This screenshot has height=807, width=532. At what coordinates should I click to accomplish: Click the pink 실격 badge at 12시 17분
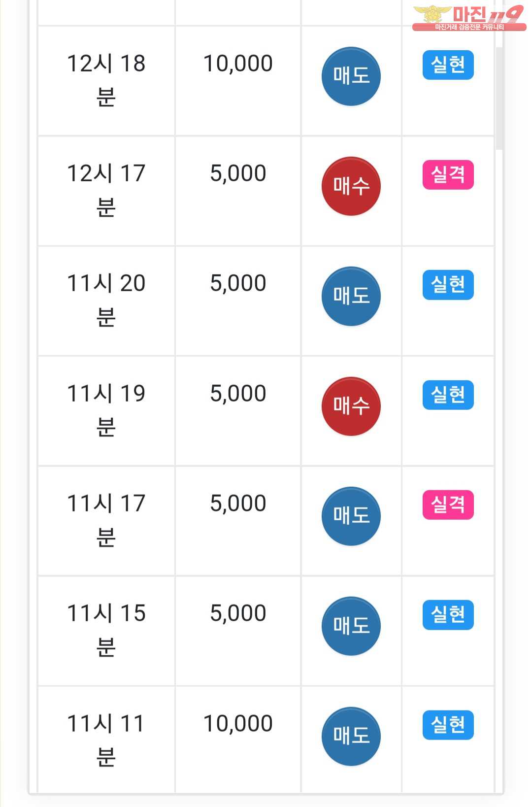(448, 175)
